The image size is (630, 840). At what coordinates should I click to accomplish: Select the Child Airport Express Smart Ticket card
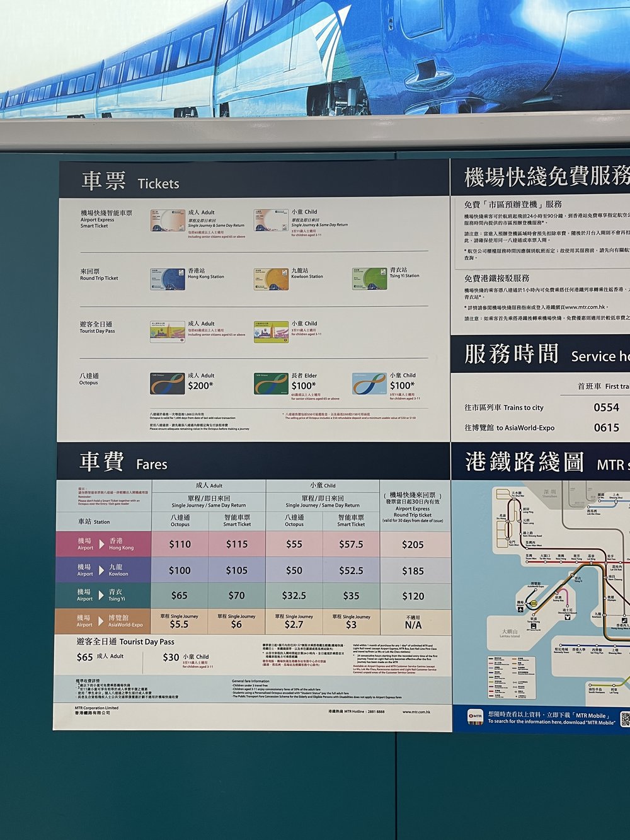271,221
